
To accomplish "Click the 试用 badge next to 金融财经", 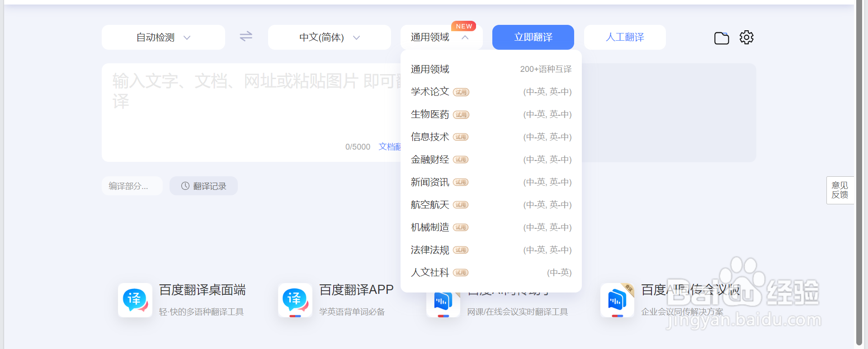I will click(x=461, y=160).
